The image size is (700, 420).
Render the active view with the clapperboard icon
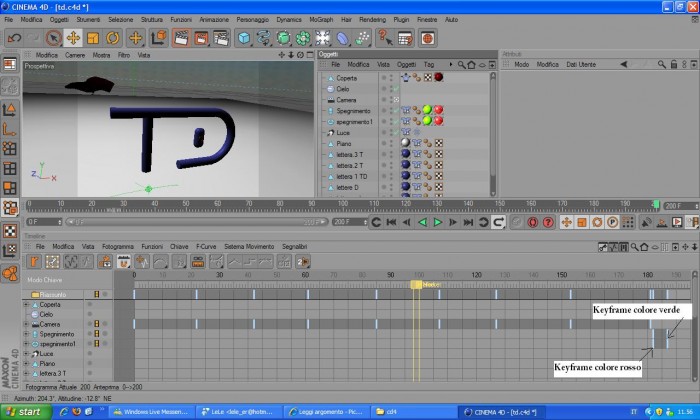pyautogui.click(x=181, y=38)
